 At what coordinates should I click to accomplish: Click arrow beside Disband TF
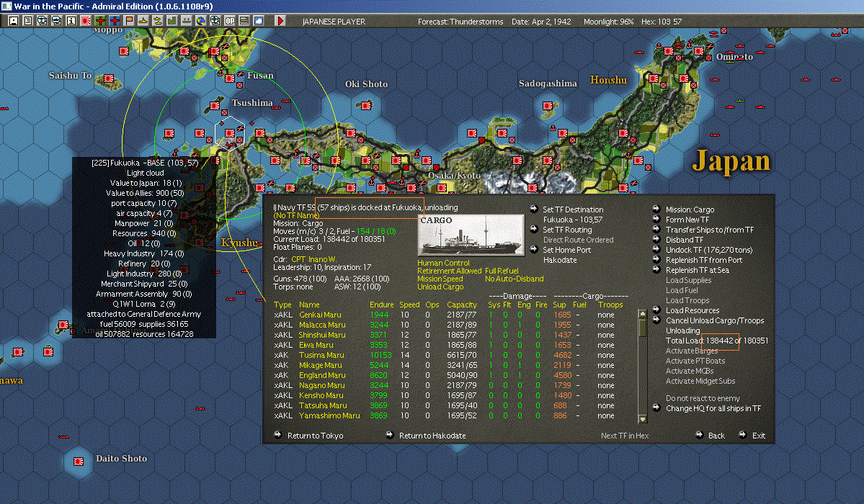[656, 239]
